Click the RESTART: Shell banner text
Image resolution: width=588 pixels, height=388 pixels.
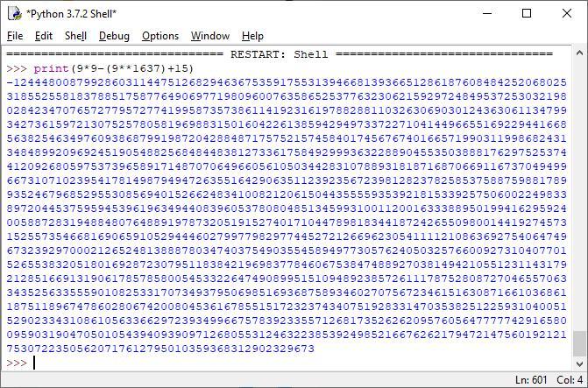click(x=279, y=54)
